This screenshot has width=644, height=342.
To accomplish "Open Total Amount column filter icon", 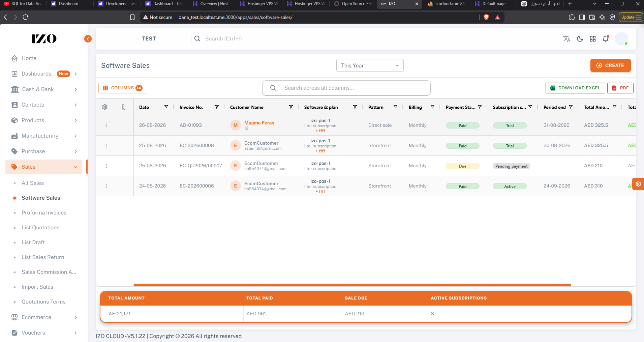I will (614, 107).
